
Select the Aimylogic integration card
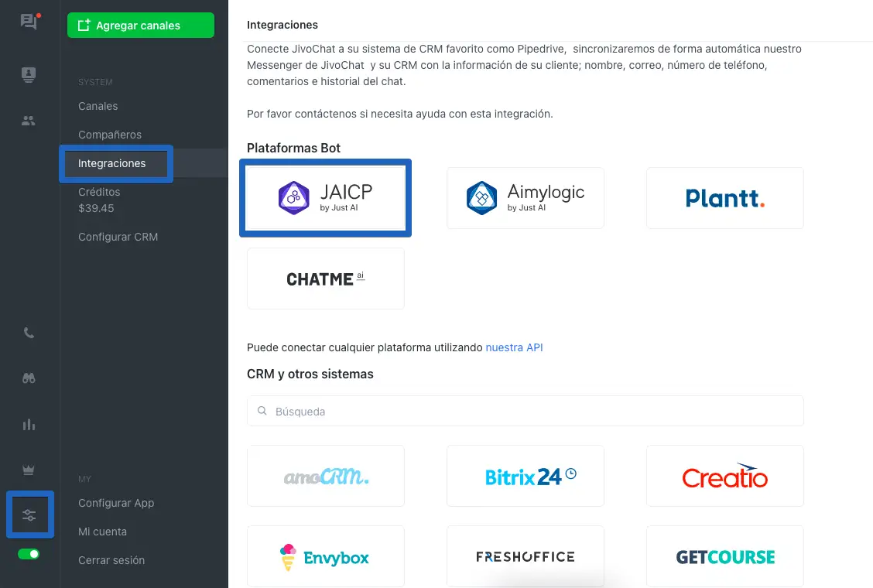click(525, 197)
